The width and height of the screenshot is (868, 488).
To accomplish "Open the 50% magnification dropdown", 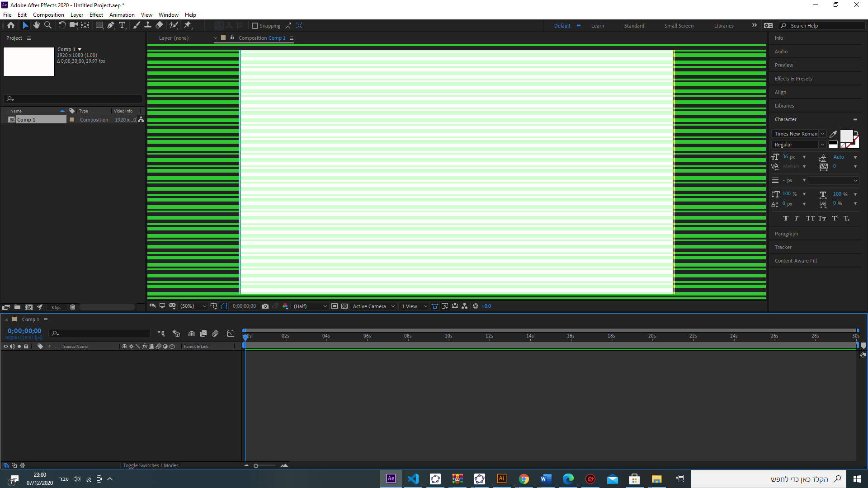I will (x=193, y=306).
